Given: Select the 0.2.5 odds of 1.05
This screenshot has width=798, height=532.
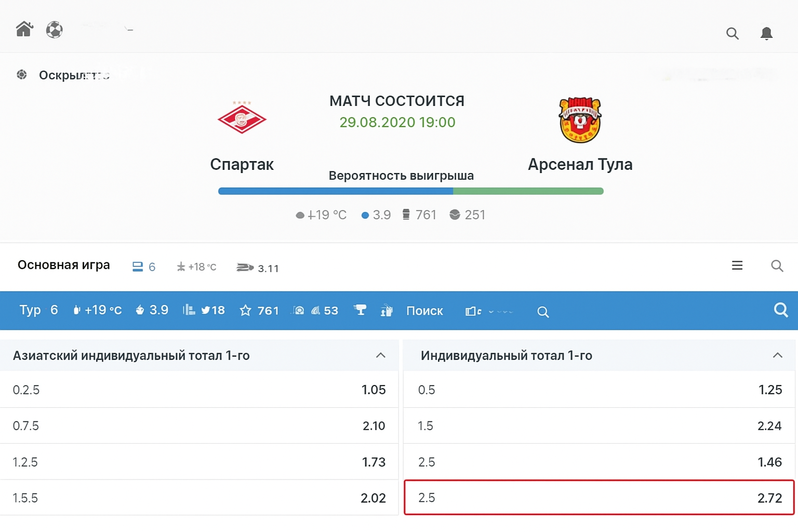Looking at the screenshot, I should (200, 389).
